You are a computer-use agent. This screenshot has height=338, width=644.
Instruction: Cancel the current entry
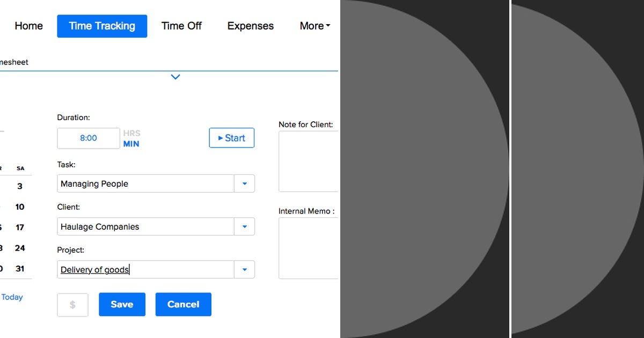click(x=183, y=304)
